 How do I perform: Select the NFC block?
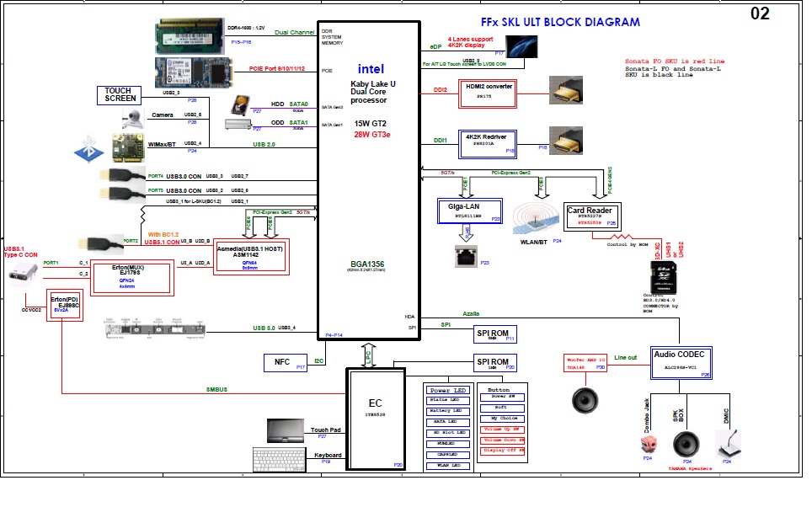(x=286, y=362)
